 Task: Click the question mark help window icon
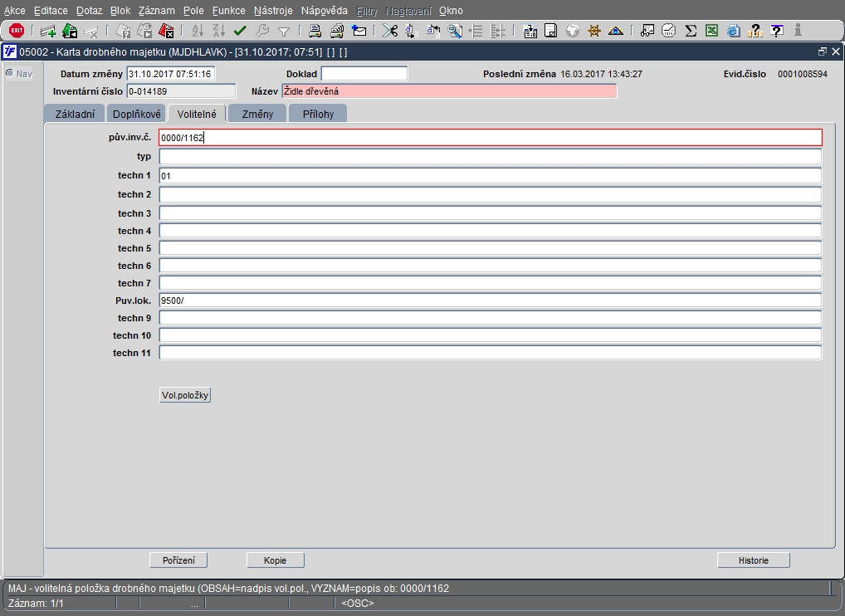pyautogui.click(x=777, y=32)
